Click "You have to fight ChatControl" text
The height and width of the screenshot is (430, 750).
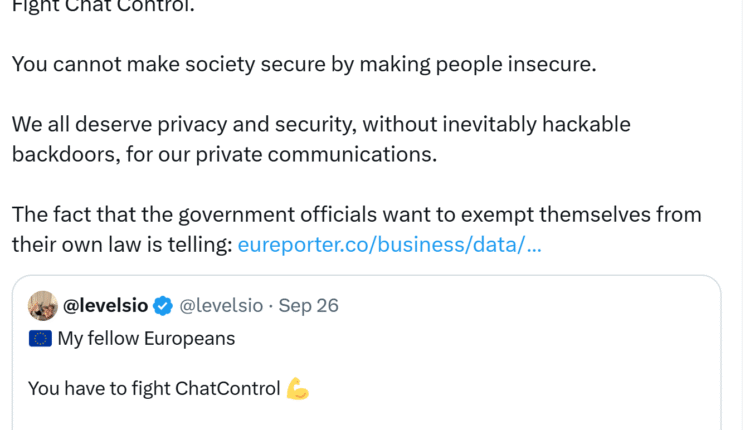coord(154,388)
